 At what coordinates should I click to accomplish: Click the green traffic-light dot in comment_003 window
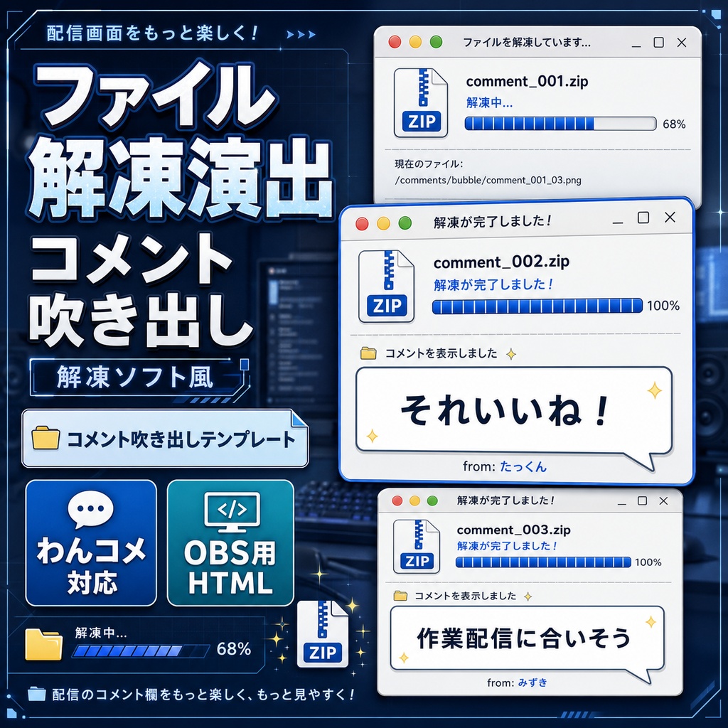click(x=432, y=500)
